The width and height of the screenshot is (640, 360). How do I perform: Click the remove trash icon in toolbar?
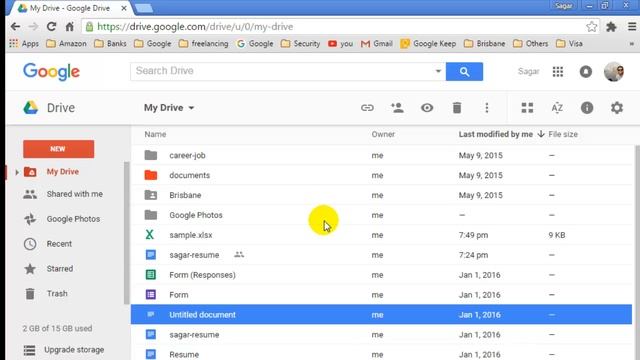pos(457,108)
